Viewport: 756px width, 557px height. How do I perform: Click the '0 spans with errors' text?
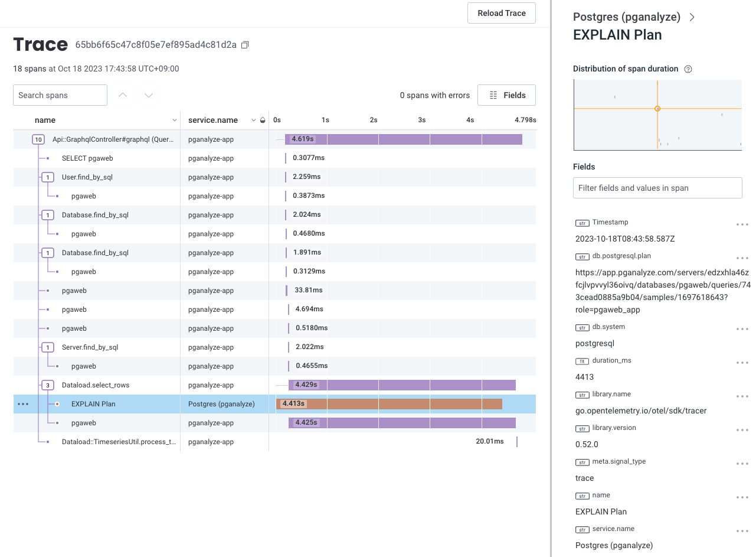click(x=435, y=95)
